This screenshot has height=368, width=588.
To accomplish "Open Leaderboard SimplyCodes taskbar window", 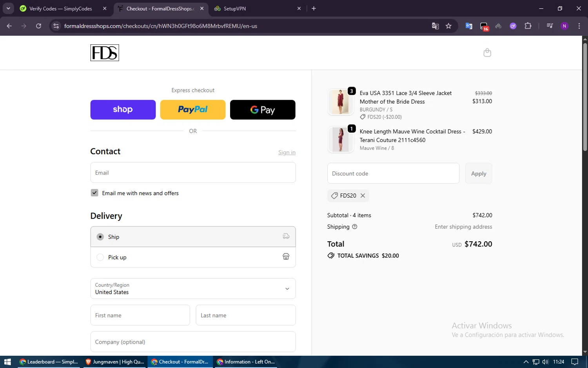I will coord(49,362).
